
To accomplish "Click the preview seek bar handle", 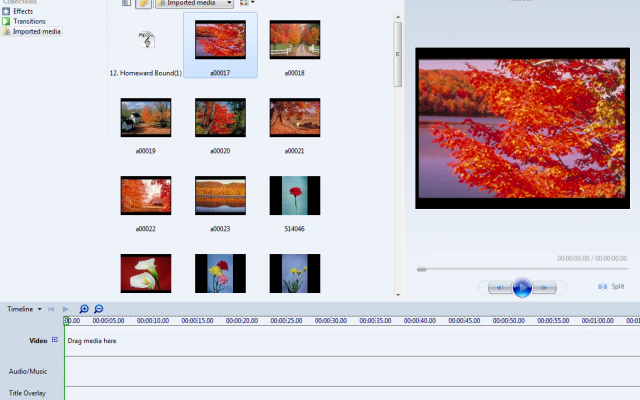I will [422, 269].
